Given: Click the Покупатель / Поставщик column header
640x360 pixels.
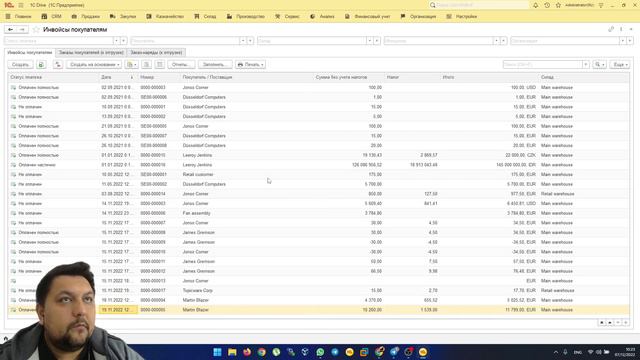Looking at the screenshot, I should coord(246,77).
